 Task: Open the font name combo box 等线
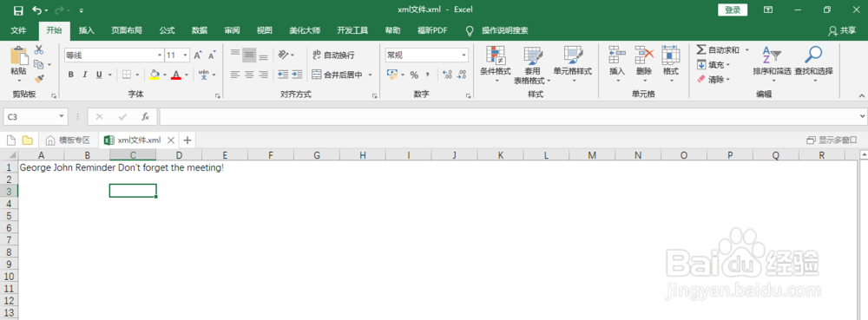[x=114, y=56]
